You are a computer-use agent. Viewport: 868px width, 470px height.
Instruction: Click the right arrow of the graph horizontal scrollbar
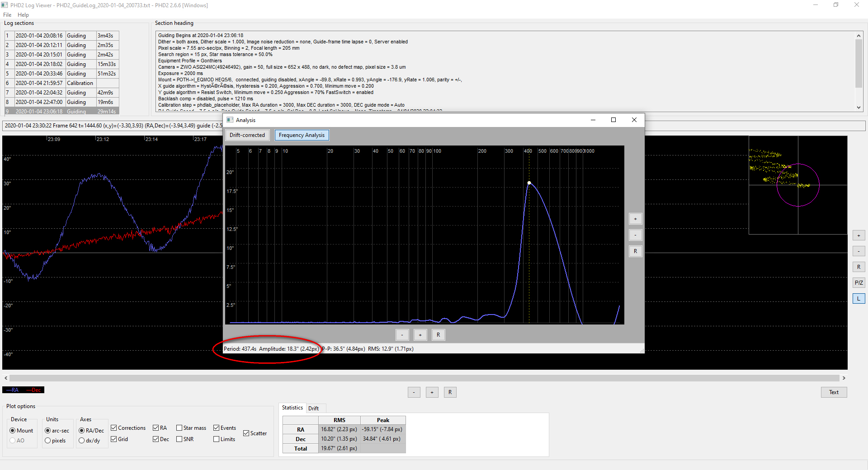click(x=844, y=378)
